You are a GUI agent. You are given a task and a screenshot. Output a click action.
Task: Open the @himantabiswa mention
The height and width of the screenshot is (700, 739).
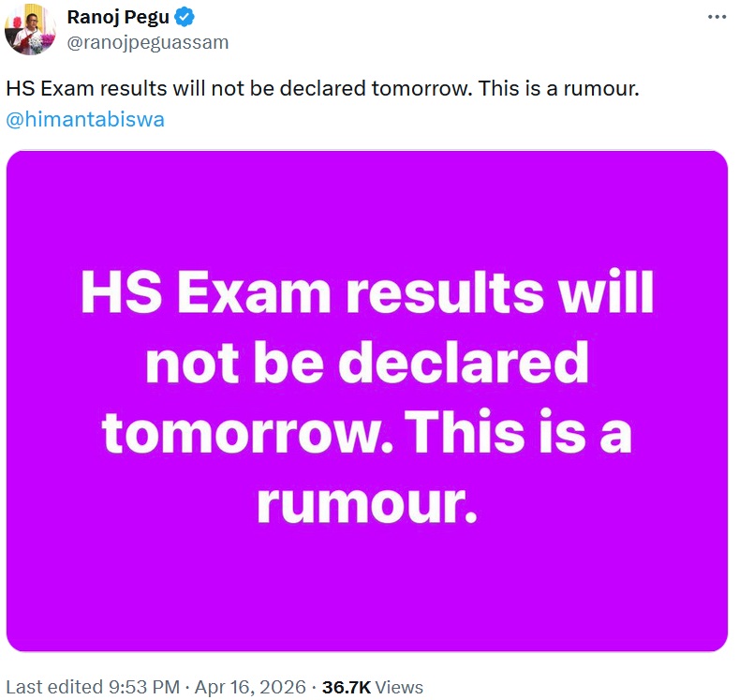85,120
